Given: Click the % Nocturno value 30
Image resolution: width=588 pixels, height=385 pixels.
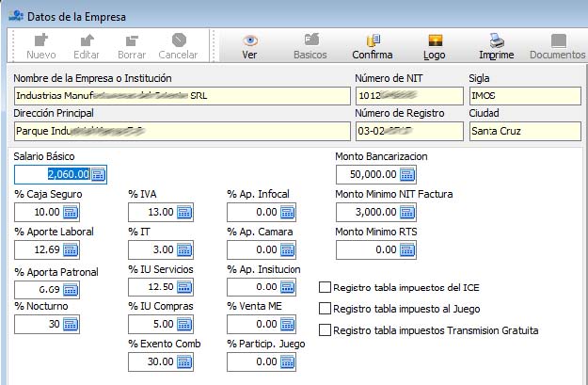Looking at the screenshot, I should click(x=55, y=324).
